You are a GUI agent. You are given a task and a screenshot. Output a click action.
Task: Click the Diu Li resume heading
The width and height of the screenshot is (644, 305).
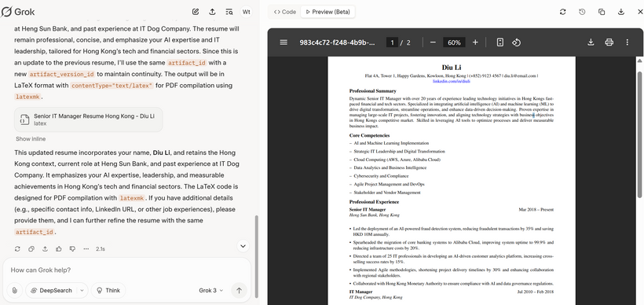click(x=452, y=68)
